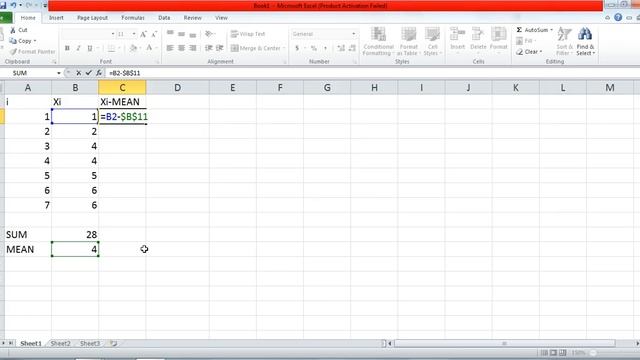Align text right
The height and width of the screenshot is (360, 640).
(x=193, y=48)
